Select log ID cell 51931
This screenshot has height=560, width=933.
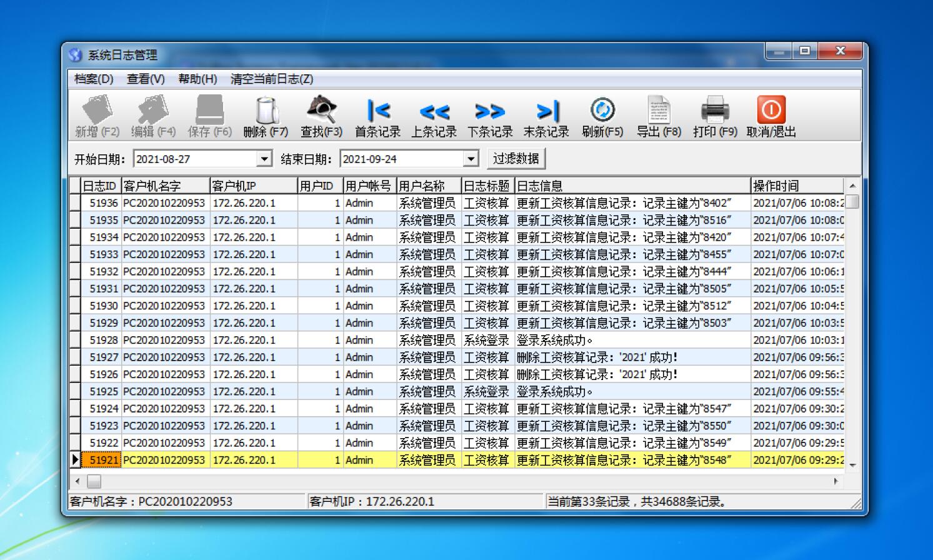[101, 289]
